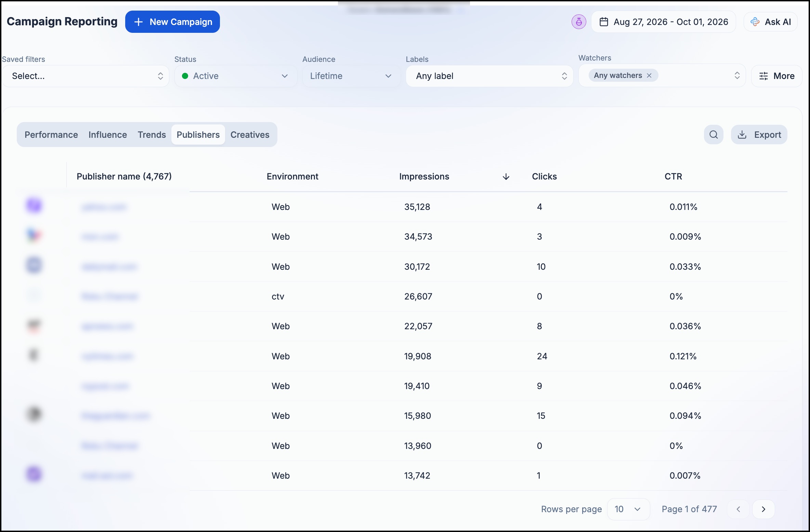The width and height of the screenshot is (810, 532).
Task: Open the publisher link in the 19,908 row
Action: click(x=107, y=357)
